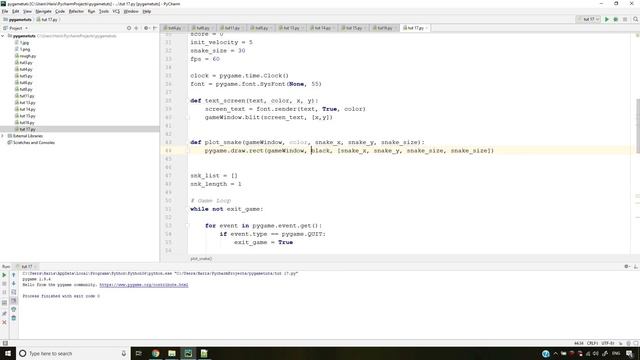
Task: Select 1.png in the project tree
Action: click(22, 49)
